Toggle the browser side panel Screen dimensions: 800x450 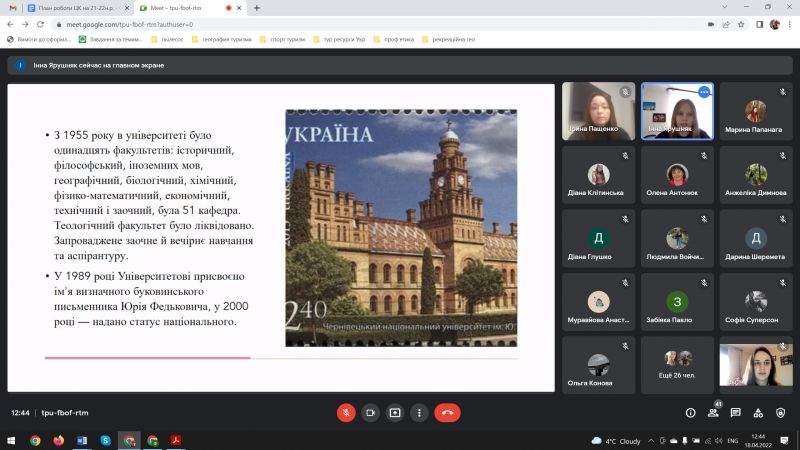(x=760, y=24)
